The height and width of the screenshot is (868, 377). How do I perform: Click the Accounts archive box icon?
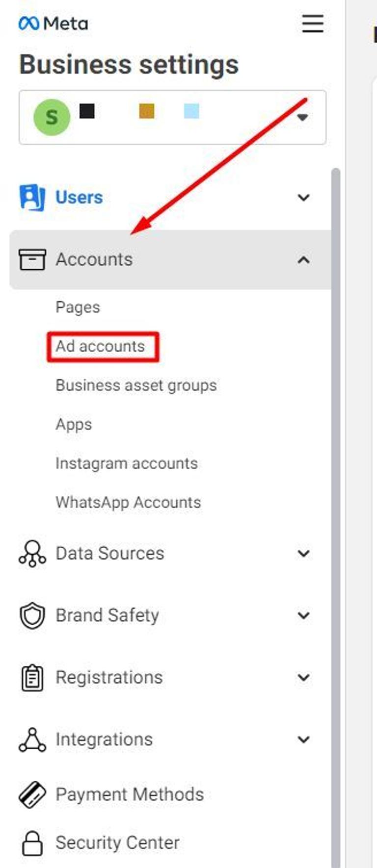point(32,259)
